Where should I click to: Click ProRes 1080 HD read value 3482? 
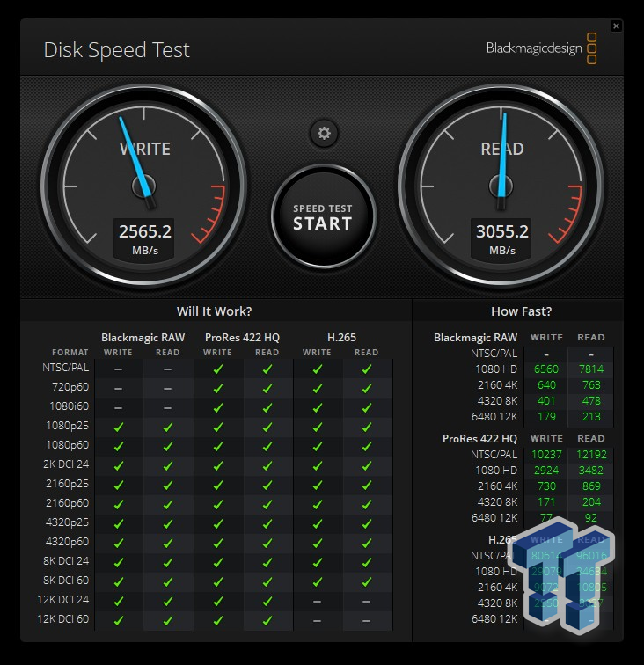(x=591, y=471)
